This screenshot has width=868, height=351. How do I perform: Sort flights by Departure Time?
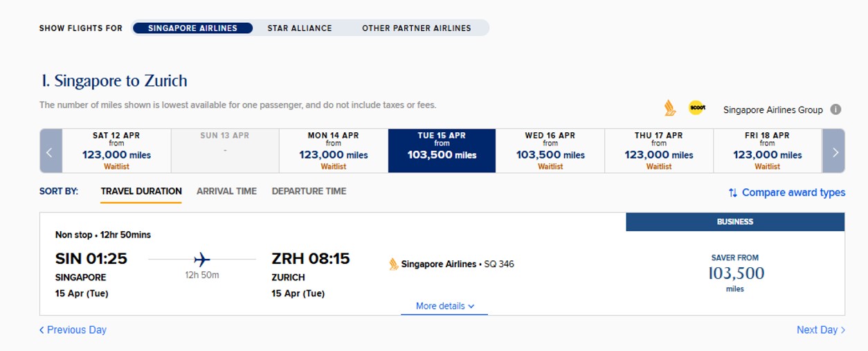[x=309, y=191]
